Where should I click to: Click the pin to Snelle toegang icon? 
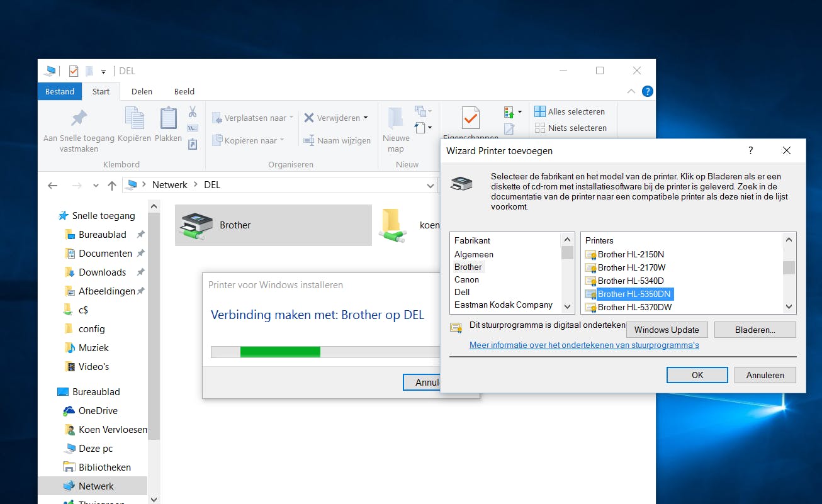(x=79, y=118)
